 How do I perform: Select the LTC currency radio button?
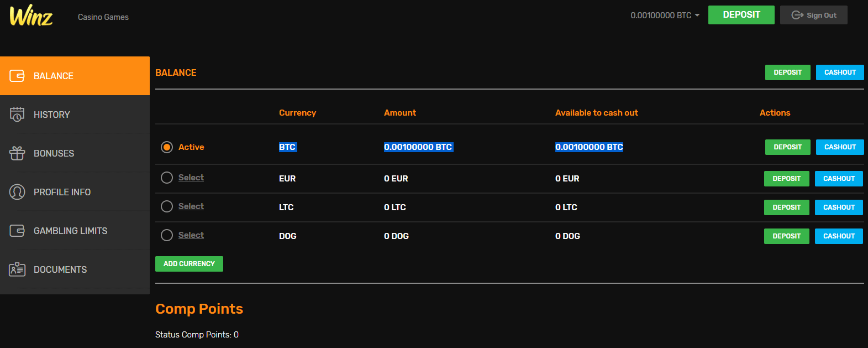tap(167, 206)
